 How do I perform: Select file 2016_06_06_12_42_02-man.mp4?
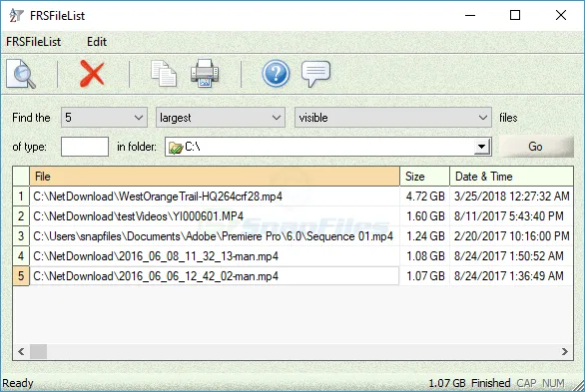[x=215, y=276]
